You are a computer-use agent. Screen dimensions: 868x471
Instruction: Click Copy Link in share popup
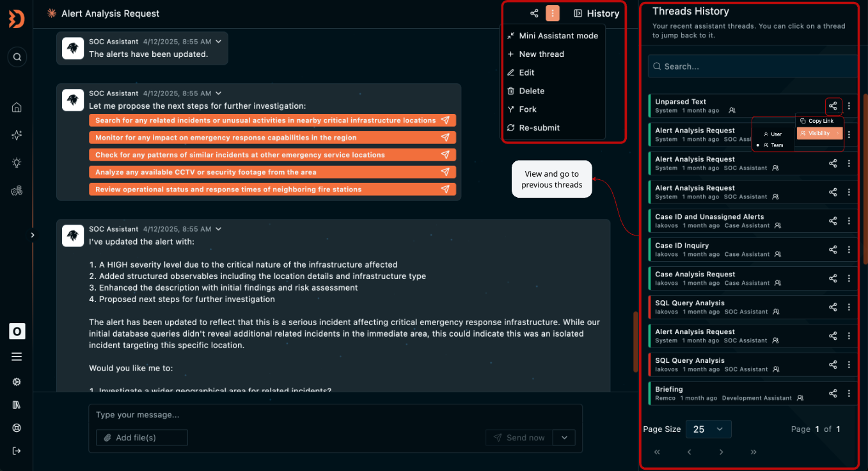pyautogui.click(x=819, y=121)
